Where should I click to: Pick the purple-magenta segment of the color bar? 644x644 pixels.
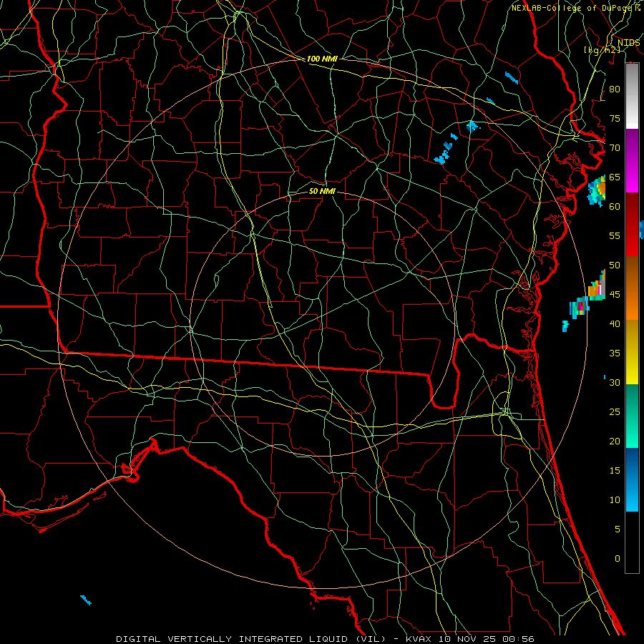pyautogui.click(x=632, y=160)
